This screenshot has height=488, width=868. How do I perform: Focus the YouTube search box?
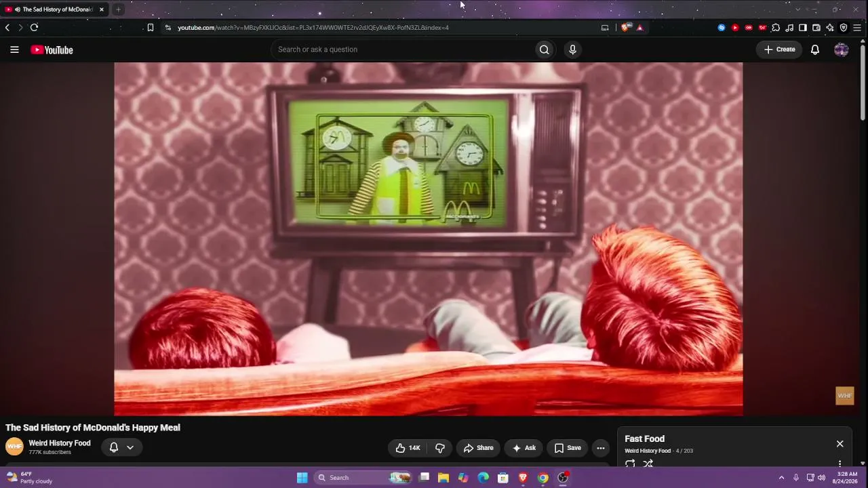pos(403,49)
